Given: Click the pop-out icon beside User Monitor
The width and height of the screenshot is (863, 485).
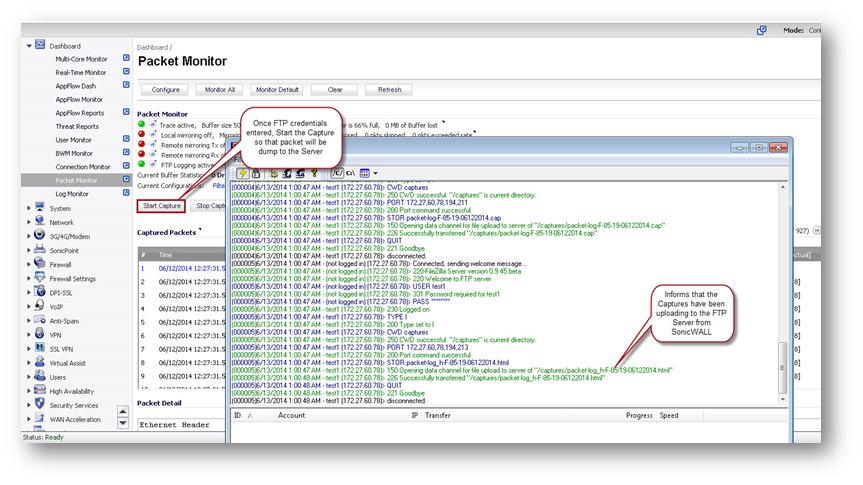Looking at the screenshot, I should (126, 139).
